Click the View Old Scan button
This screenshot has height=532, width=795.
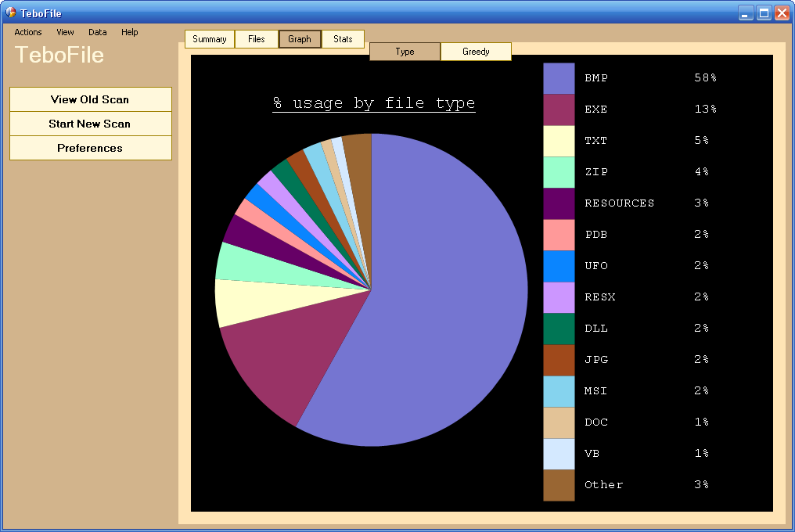pyautogui.click(x=90, y=99)
